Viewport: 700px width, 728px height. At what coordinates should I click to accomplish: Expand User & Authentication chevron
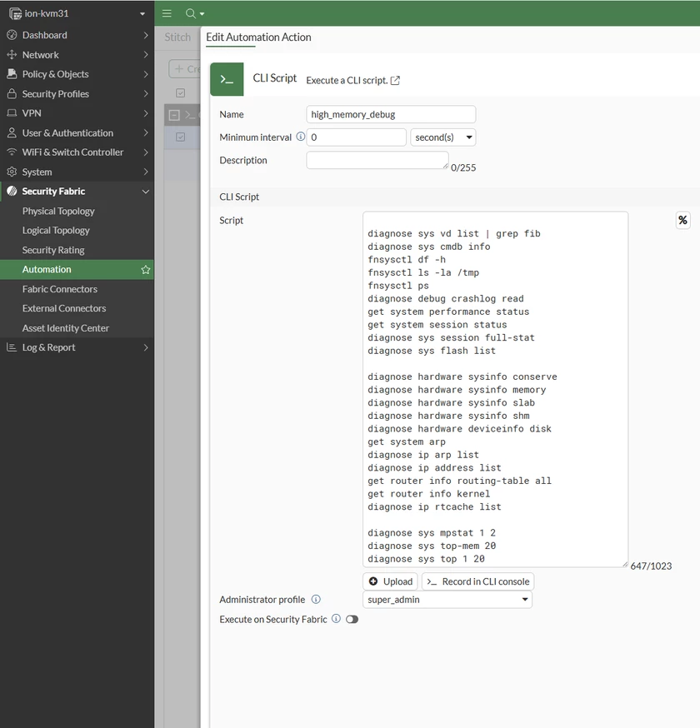click(146, 132)
